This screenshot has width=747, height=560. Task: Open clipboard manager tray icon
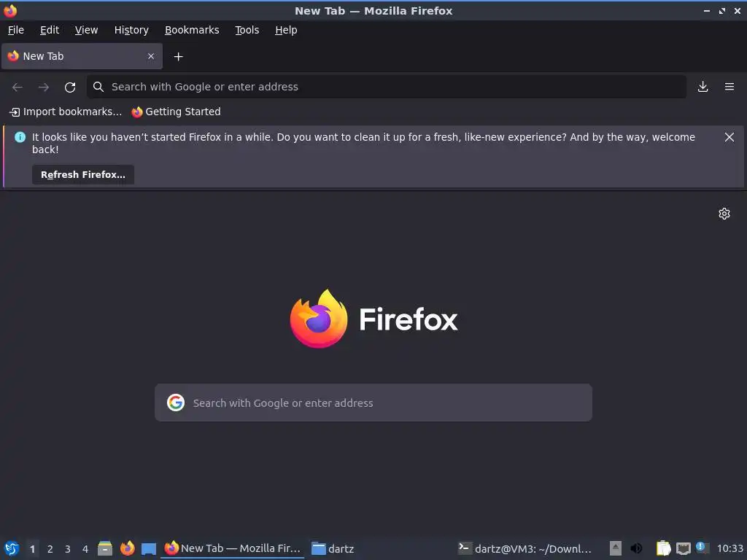click(663, 548)
